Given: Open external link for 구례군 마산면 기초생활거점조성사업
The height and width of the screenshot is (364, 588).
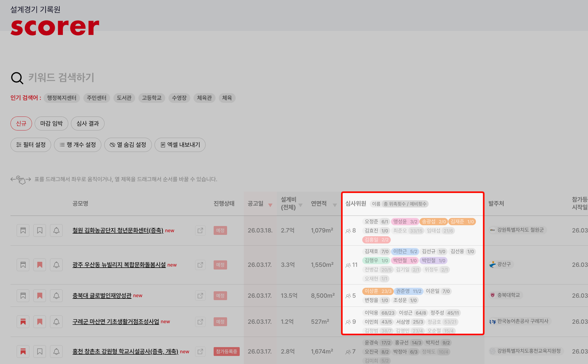Looking at the screenshot, I should [x=200, y=322].
